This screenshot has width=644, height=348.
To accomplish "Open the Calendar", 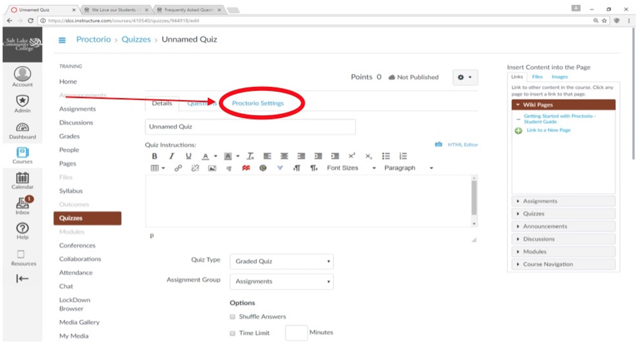I will (22, 181).
